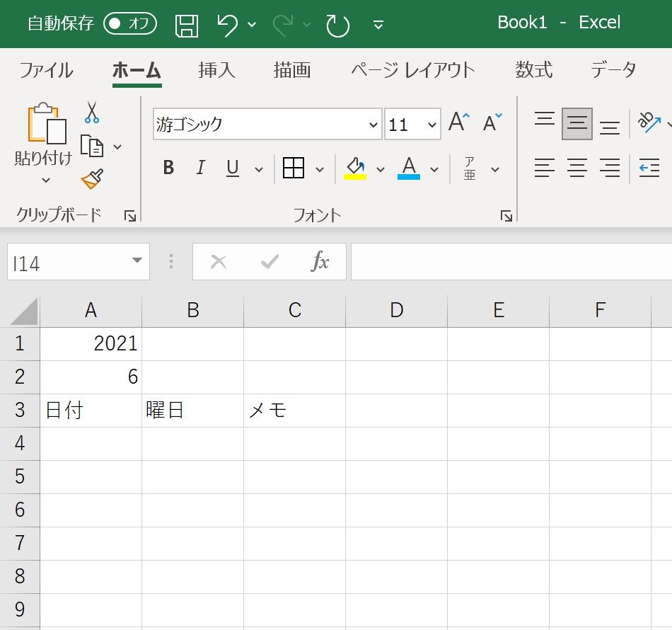Toggle Italic formatting
672x630 pixels.
(200, 168)
